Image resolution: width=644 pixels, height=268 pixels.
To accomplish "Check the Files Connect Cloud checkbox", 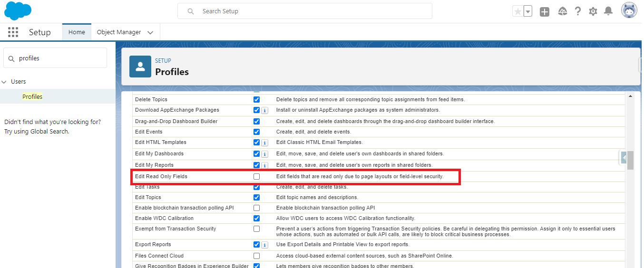I will pyautogui.click(x=257, y=256).
